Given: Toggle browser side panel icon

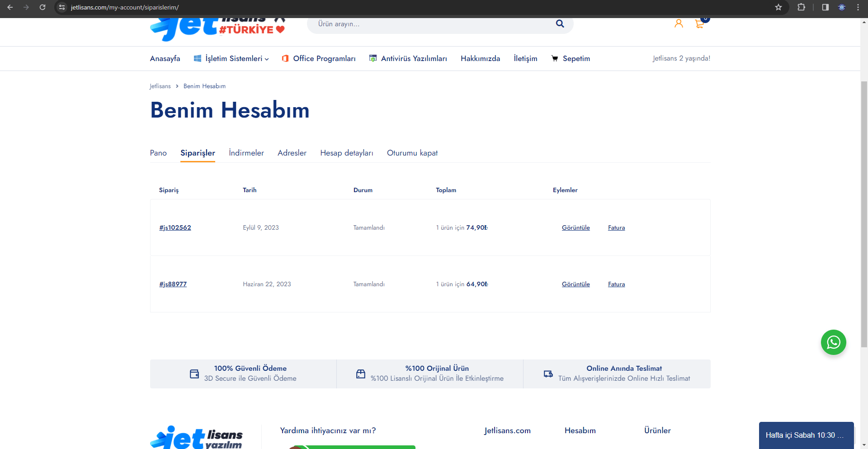Looking at the screenshot, I should tap(826, 7).
